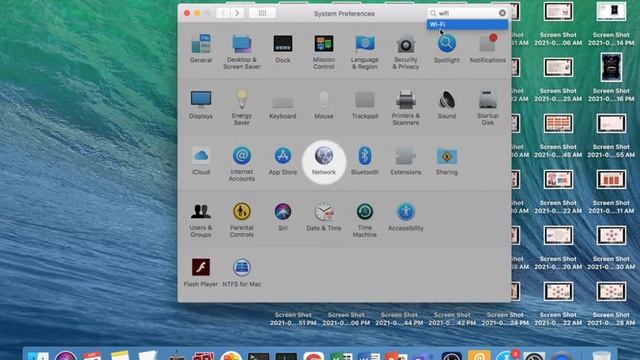This screenshot has width=640, height=360.
Task: Select Screen Shot ending 20 AM thumbnail
Action: [558, 236]
